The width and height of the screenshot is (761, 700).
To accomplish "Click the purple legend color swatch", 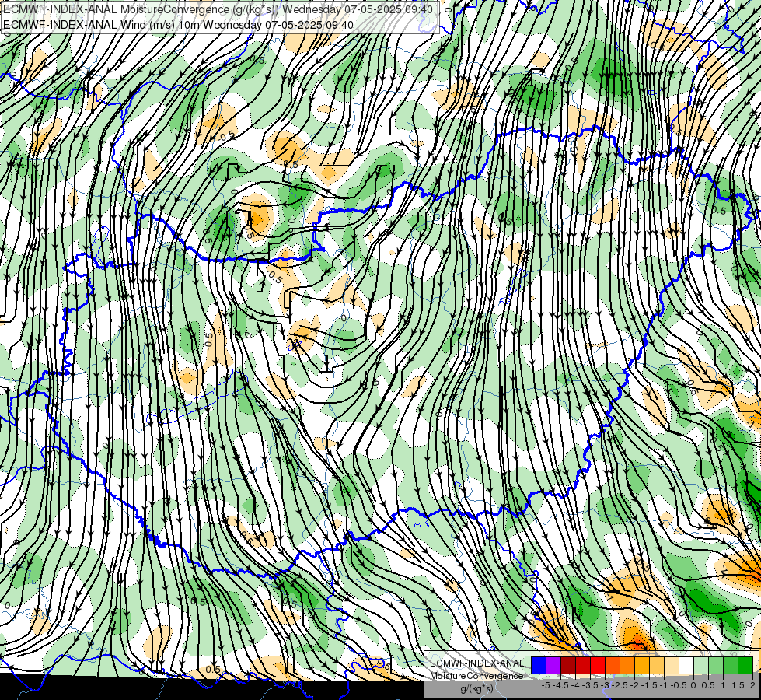I will [x=553, y=665].
